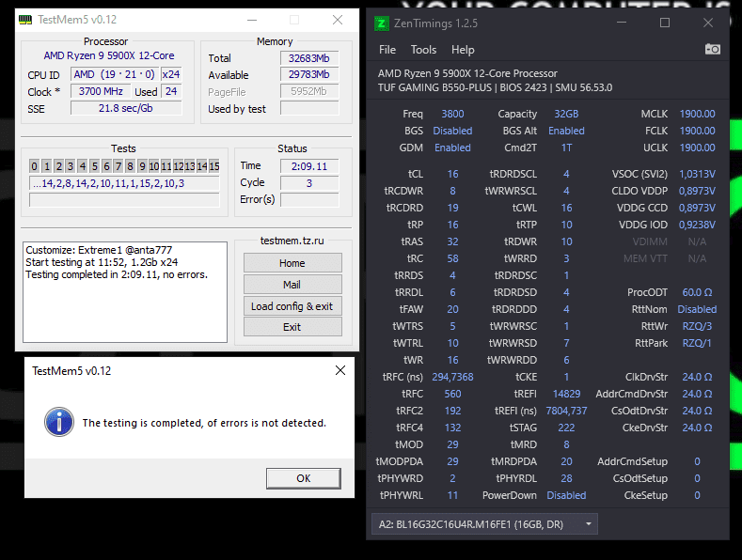Viewport: 742px width, 560px height.
Task: Select test box number 15
Action: click(x=213, y=166)
